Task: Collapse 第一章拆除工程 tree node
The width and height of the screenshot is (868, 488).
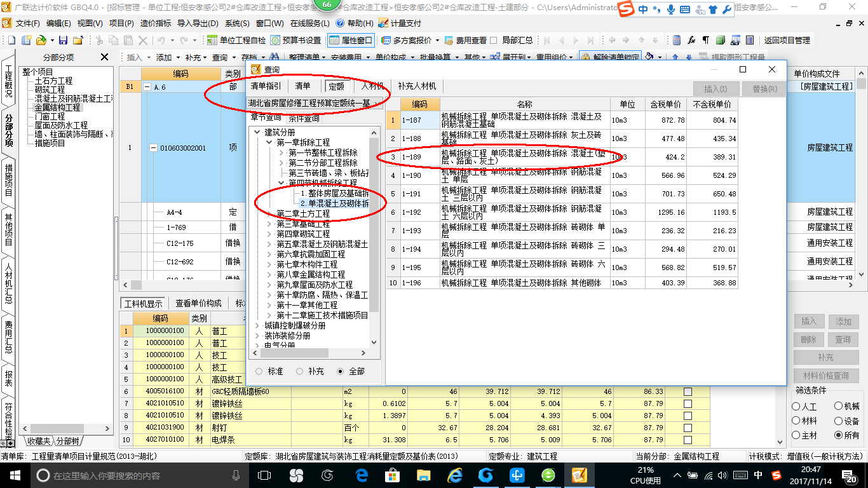Action: click(x=269, y=142)
